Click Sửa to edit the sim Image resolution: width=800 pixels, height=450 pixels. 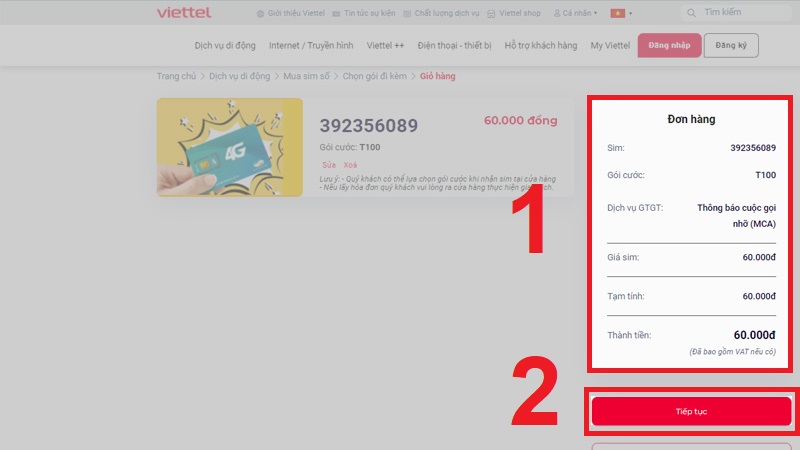point(329,165)
